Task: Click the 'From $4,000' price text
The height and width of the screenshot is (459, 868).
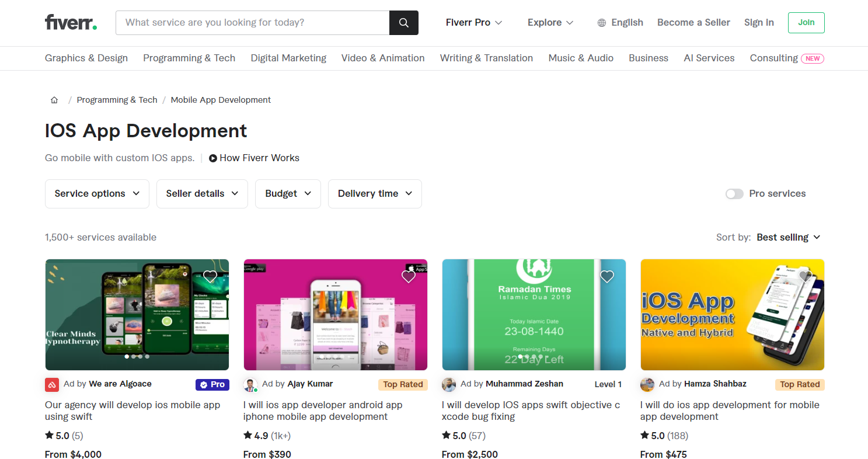Action: [73, 454]
